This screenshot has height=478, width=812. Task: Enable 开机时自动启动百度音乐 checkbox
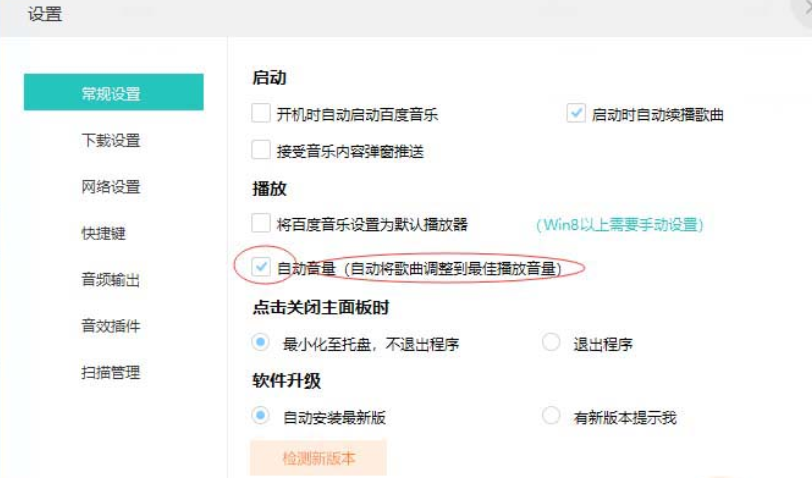tap(261, 114)
